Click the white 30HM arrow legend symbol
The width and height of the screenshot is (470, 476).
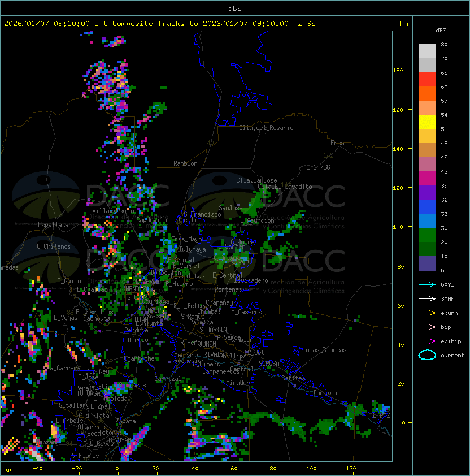pos(427,298)
